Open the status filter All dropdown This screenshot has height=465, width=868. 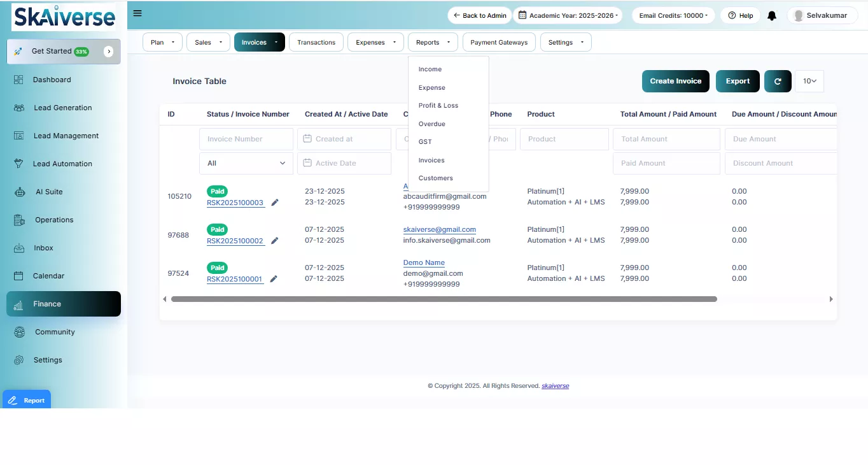[246, 163]
